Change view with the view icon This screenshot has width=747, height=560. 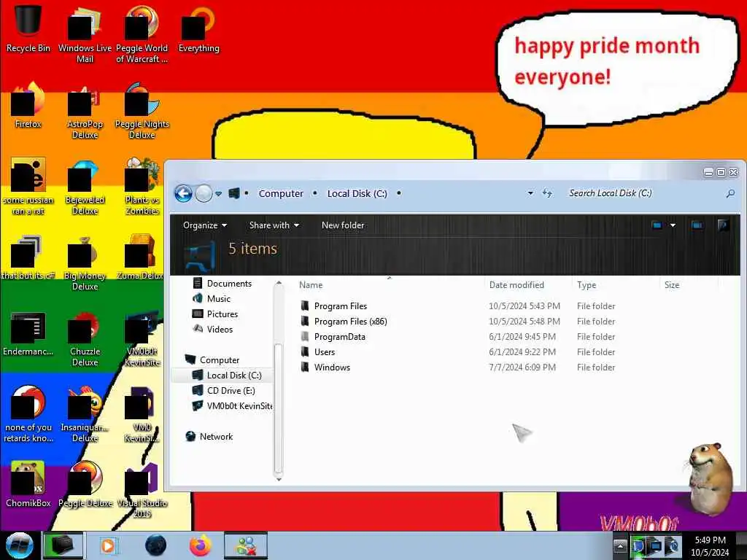pos(657,225)
